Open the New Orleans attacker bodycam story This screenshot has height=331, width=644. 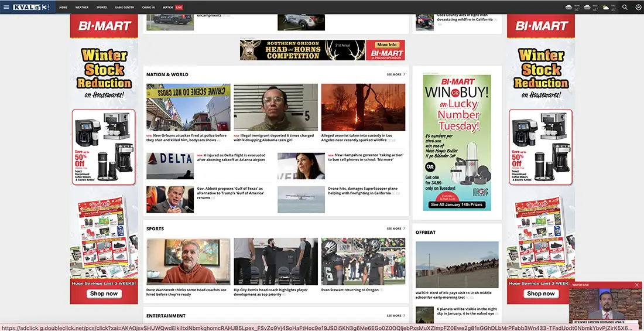[x=187, y=138]
